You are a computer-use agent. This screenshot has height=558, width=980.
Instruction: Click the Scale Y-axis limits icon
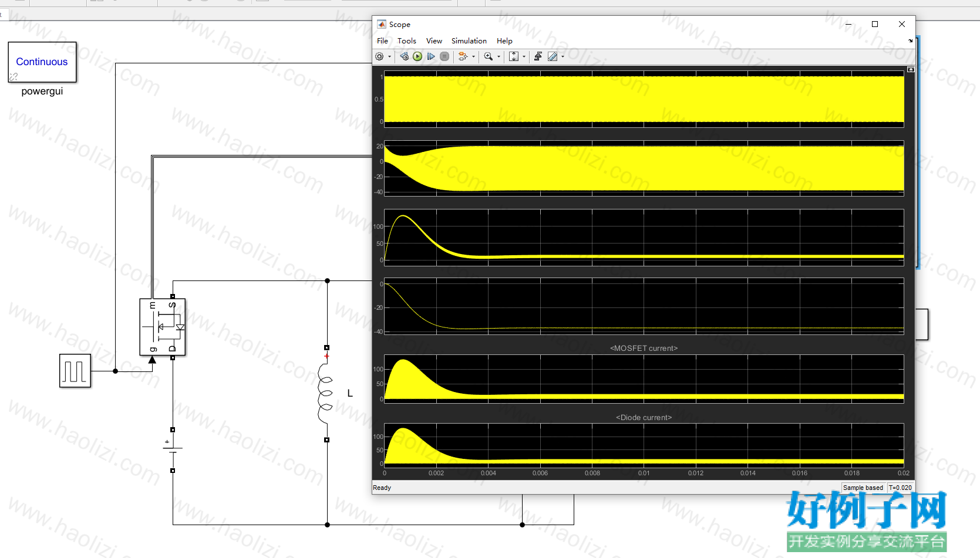(x=514, y=56)
